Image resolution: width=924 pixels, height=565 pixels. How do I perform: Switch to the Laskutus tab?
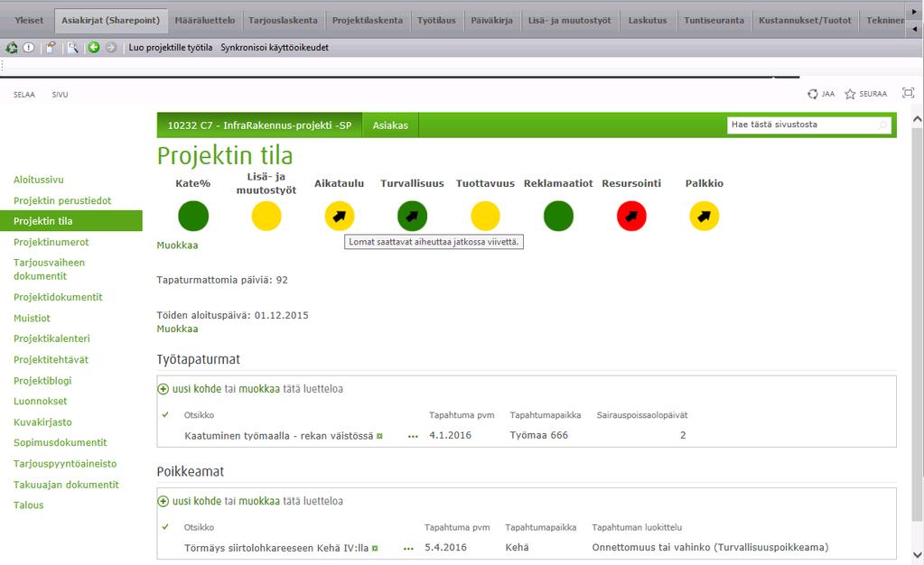648,21
